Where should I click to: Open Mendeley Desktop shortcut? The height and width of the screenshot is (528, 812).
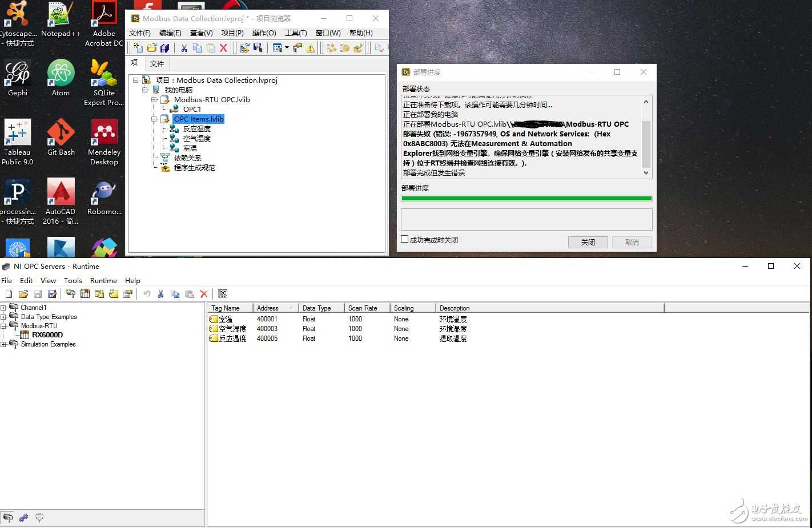104,142
